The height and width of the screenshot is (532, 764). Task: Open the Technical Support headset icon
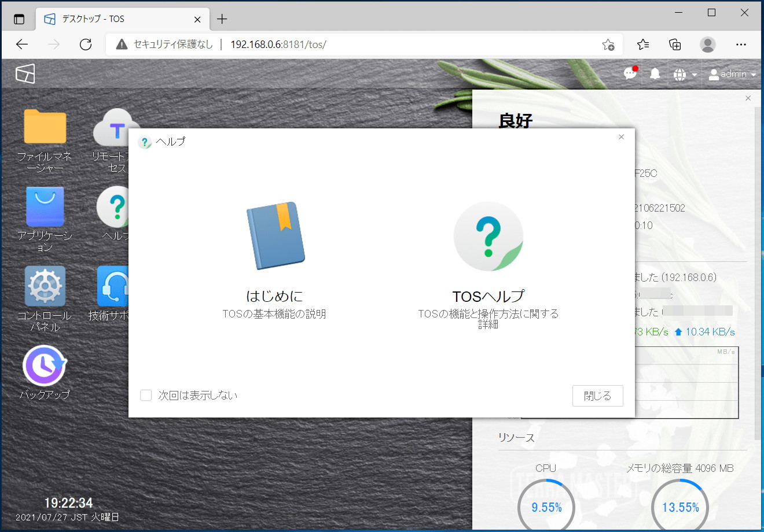coord(113,286)
